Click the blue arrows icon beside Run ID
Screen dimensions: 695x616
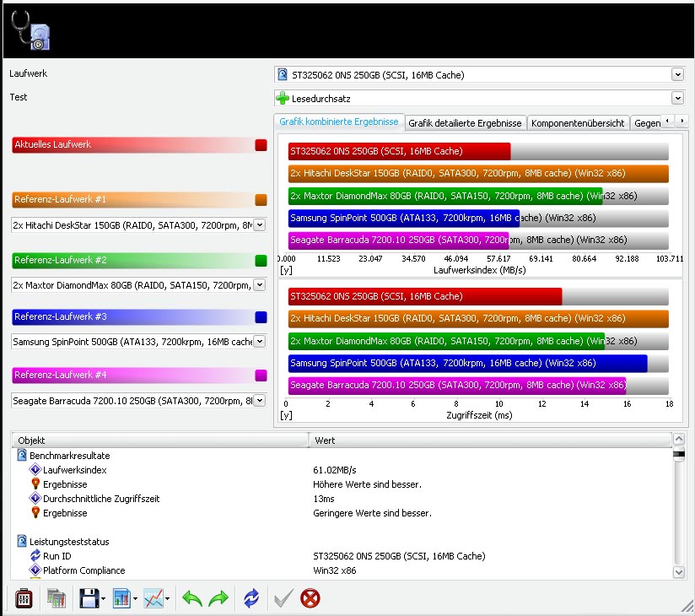(35, 555)
